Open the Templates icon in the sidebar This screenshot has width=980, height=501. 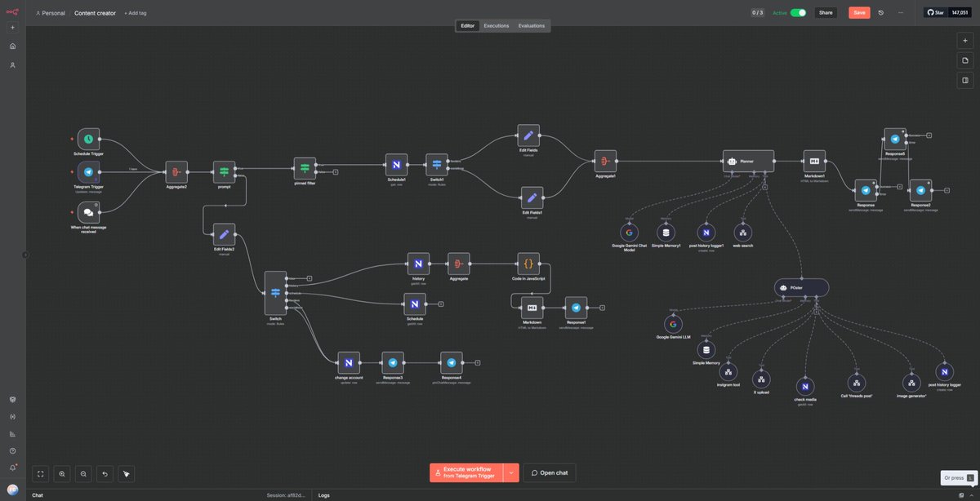(x=11, y=400)
